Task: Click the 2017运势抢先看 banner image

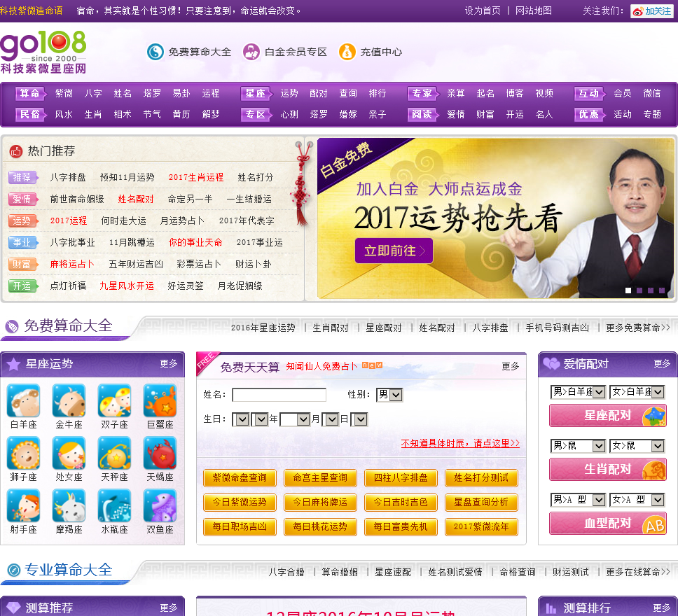Action: 495,218
